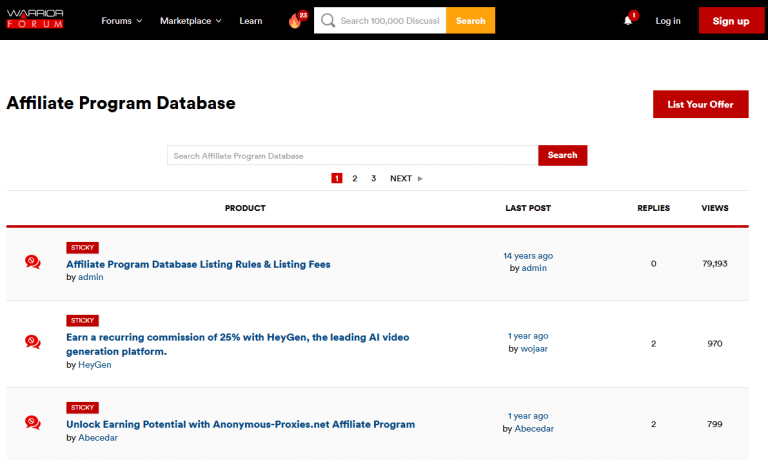Click the '14 years ago' last post link
The image size is (768, 460).
[x=528, y=256]
